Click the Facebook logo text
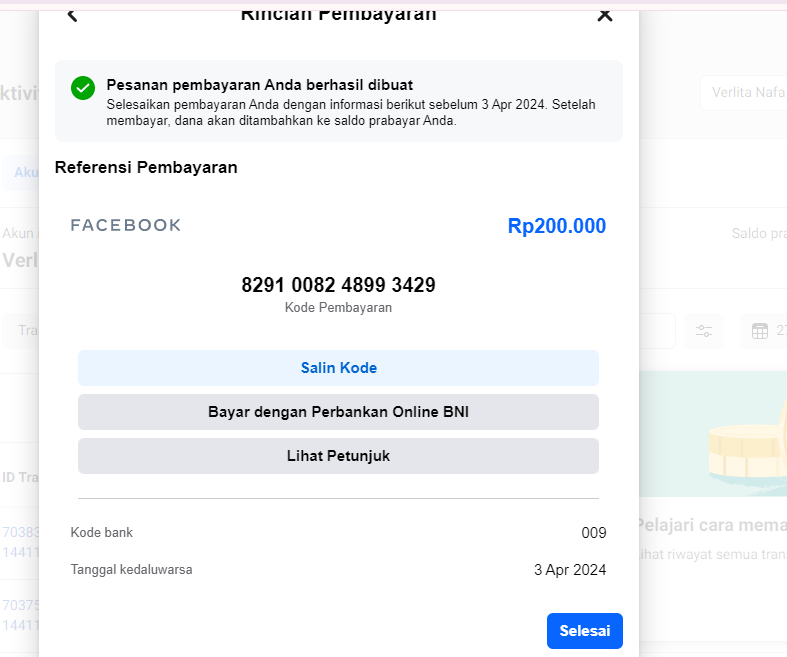Viewport: 787px width, 657px height. click(x=126, y=225)
